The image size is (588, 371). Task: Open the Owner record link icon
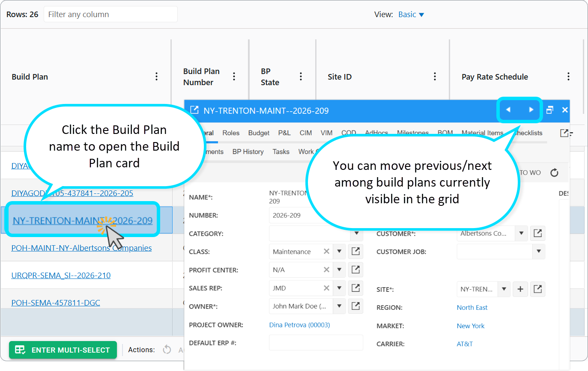click(355, 306)
